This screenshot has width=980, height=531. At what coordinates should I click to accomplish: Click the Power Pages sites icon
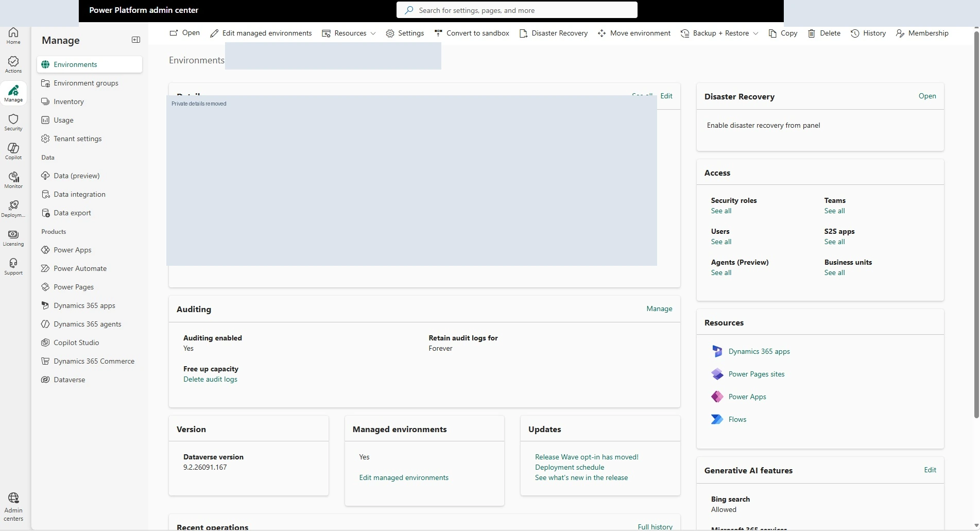pyautogui.click(x=717, y=374)
